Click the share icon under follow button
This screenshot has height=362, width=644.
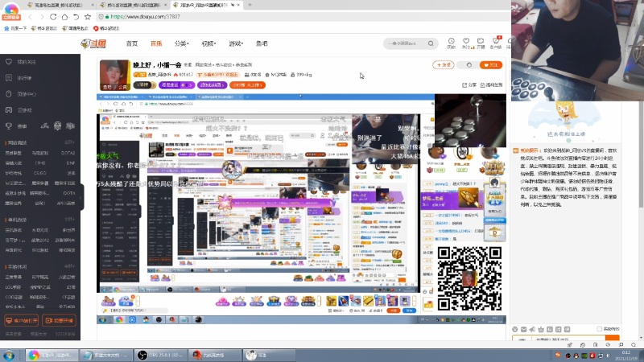(464, 85)
